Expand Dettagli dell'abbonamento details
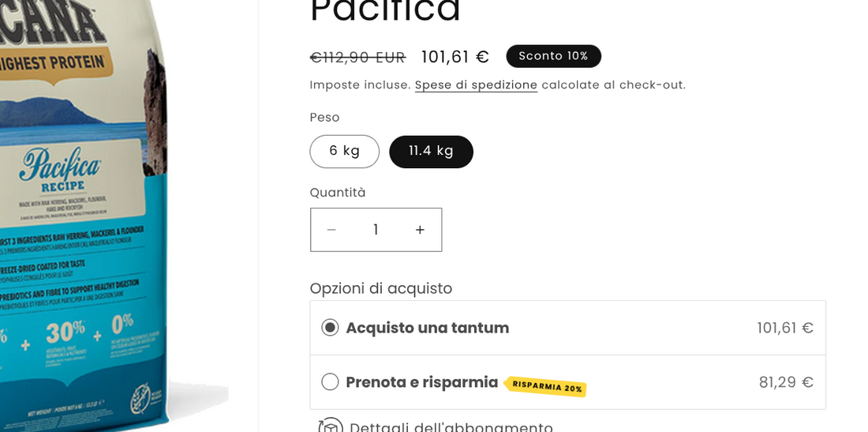Viewport: 868px width, 432px height. coord(451,427)
